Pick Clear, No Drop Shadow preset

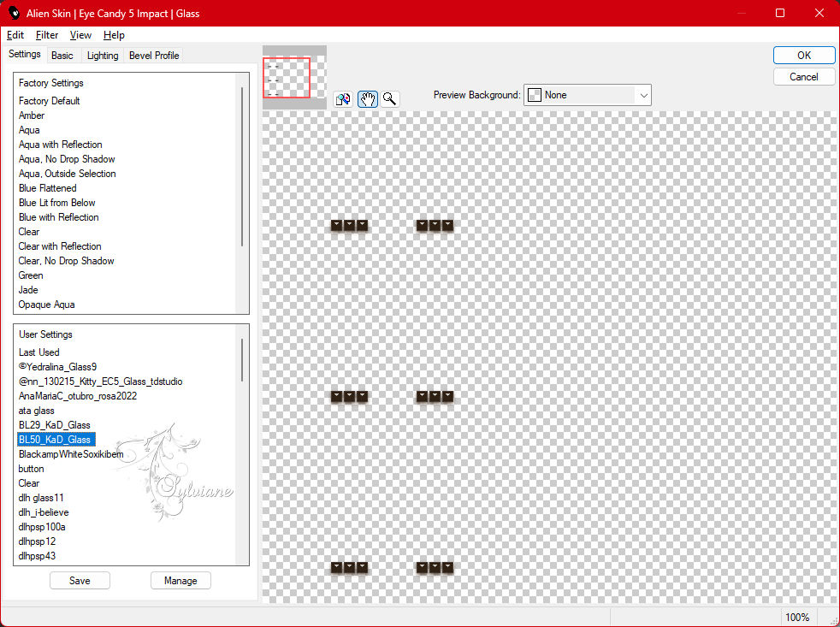click(x=66, y=260)
